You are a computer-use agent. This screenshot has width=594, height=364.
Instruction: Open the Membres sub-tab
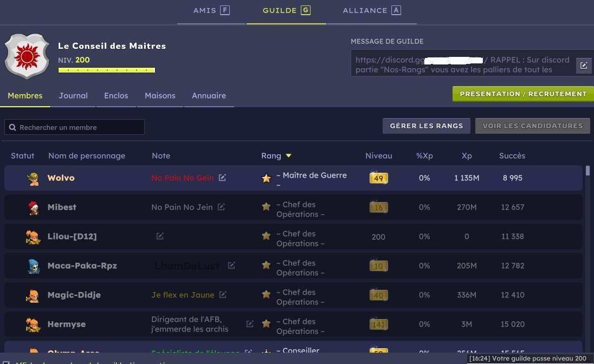25,95
